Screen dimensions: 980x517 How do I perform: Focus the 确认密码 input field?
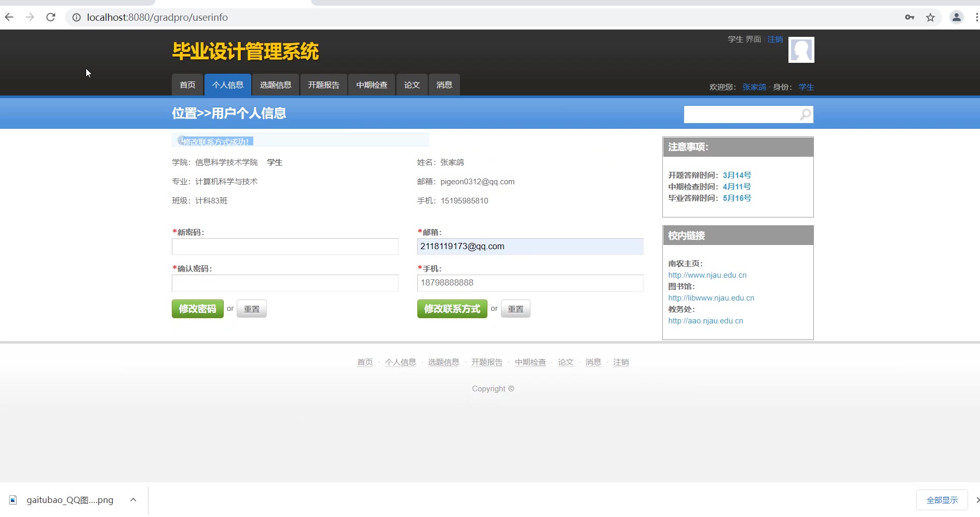coord(285,283)
